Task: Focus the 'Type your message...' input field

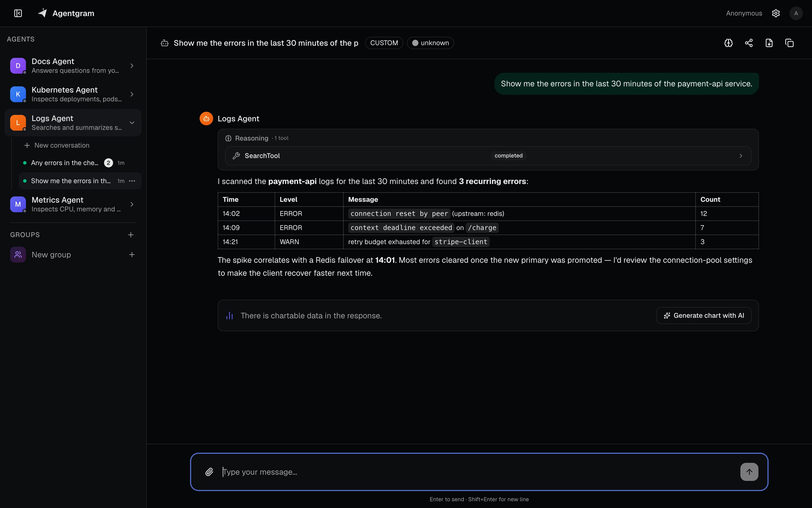Action: pos(478,472)
